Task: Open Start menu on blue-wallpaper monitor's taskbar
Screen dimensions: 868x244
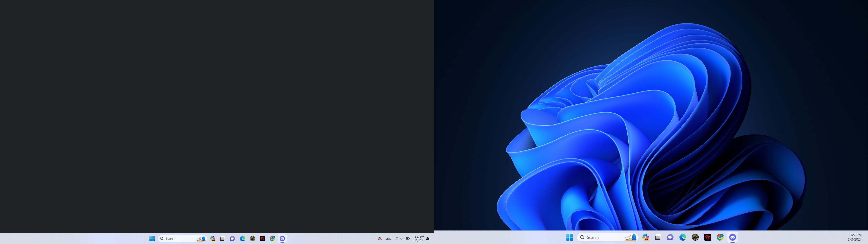Action: (x=569, y=237)
